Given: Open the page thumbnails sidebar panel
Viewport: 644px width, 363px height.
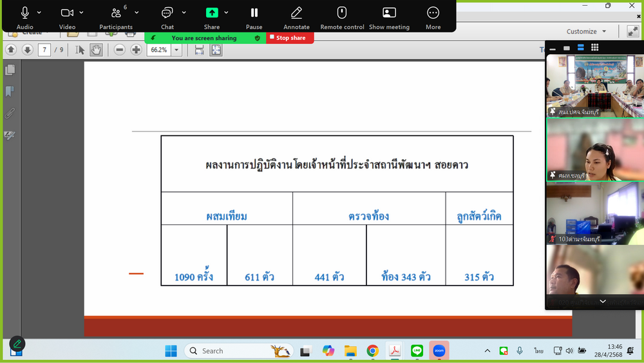Looking at the screenshot, I should pyautogui.click(x=10, y=70).
